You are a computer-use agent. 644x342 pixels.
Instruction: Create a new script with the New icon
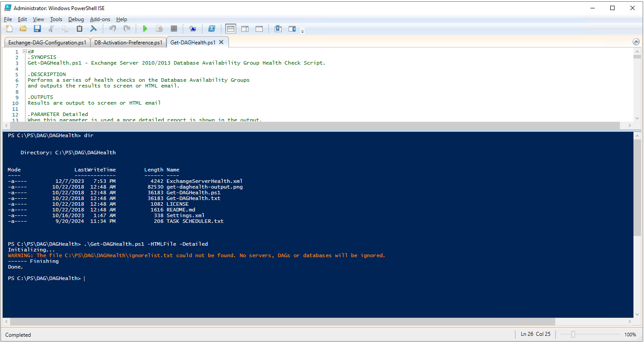(x=9, y=29)
